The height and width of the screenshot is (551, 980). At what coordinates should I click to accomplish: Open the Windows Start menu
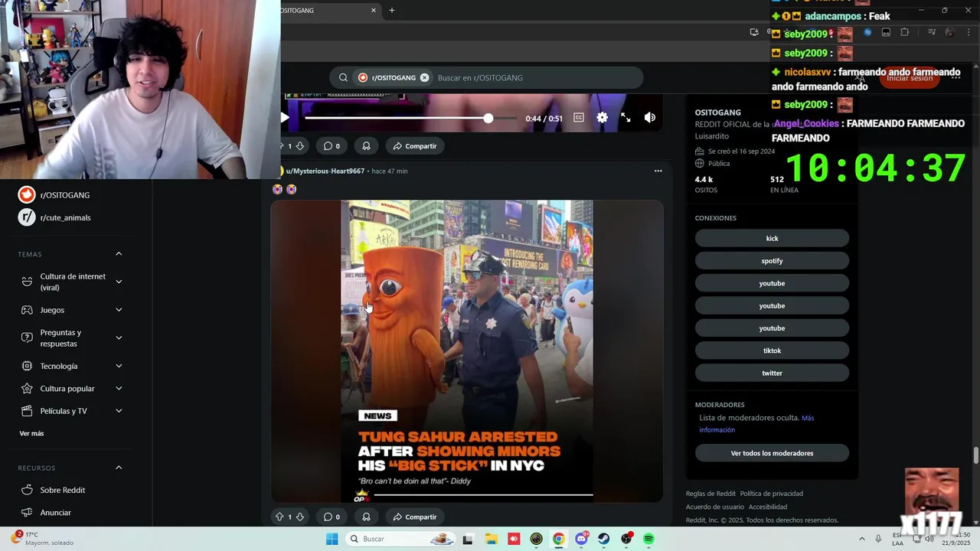pyautogui.click(x=332, y=539)
